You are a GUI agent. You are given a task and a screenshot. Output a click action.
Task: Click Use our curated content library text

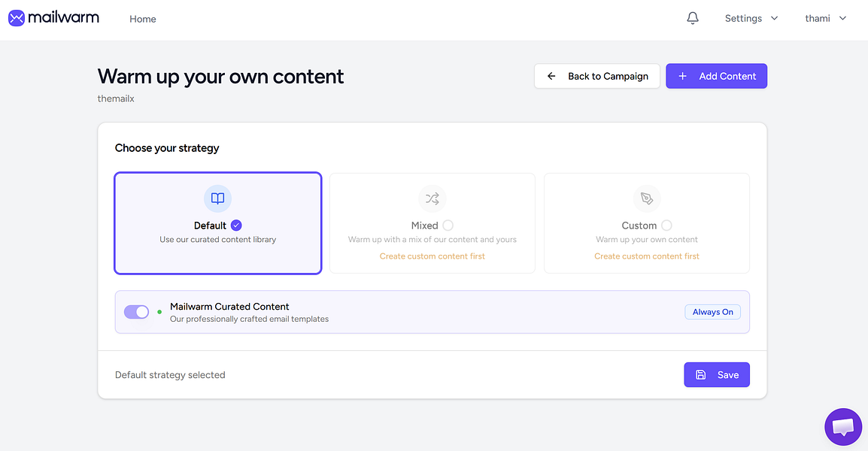[217, 240]
